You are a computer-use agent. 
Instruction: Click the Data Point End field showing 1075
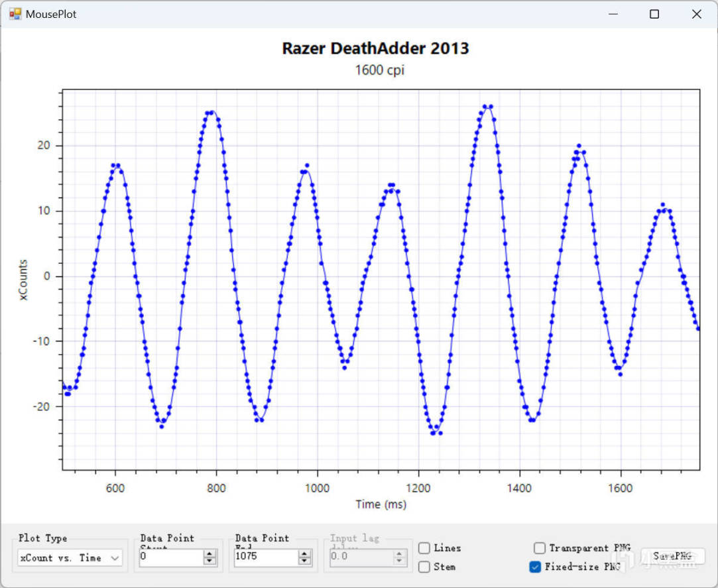[265, 558]
